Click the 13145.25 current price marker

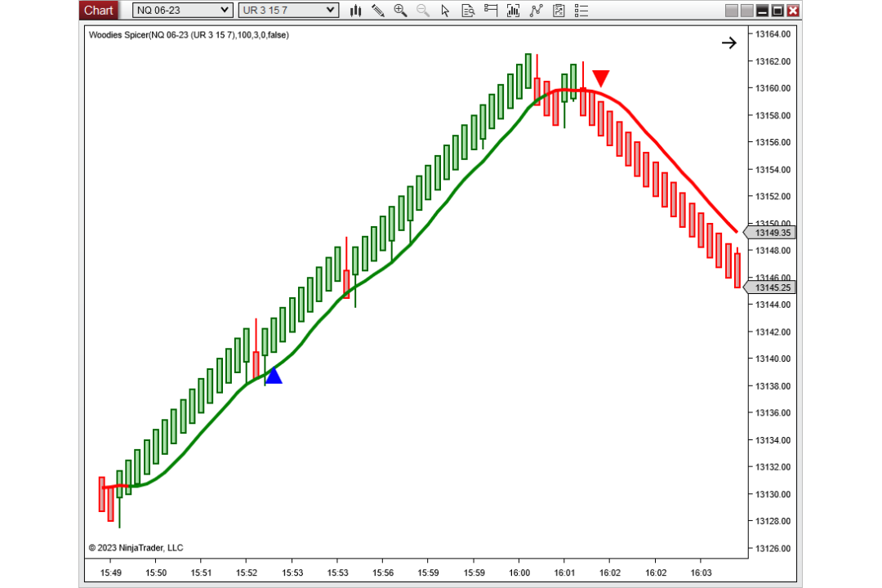click(770, 287)
